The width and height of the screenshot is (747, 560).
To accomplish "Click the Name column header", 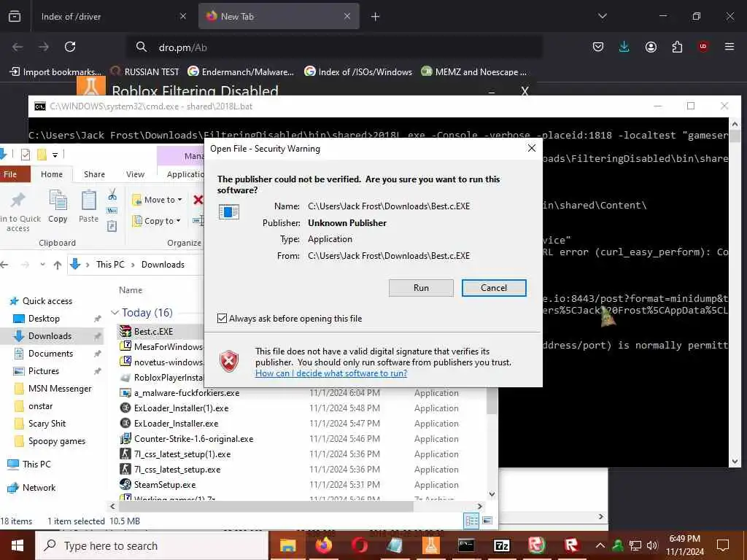I will pyautogui.click(x=131, y=290).
